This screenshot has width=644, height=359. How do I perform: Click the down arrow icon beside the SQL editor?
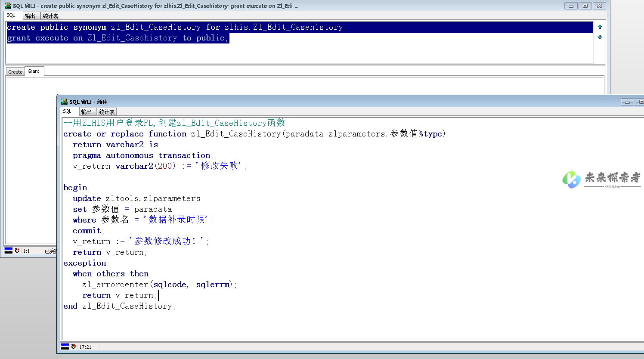point(600,37)
